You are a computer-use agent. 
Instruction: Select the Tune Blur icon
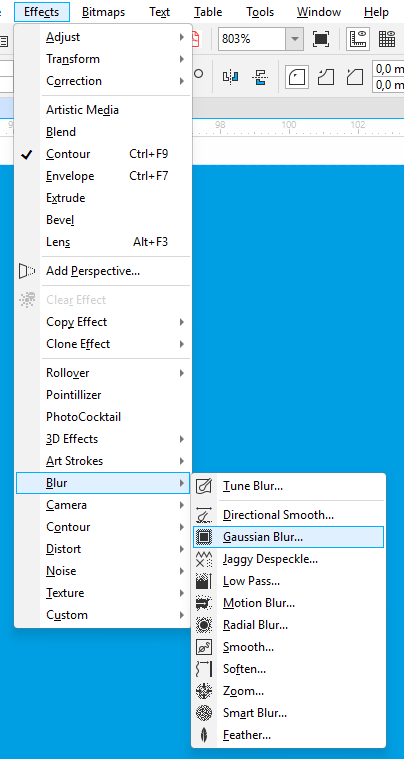click(x=204, y=486)
